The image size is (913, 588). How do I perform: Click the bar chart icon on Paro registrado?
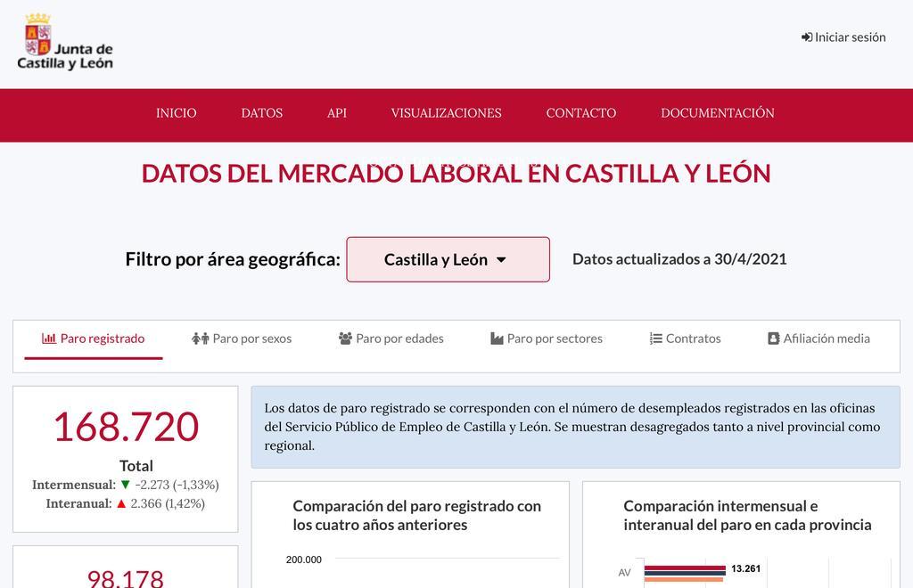pyautogui.click(x=49, y=339)
